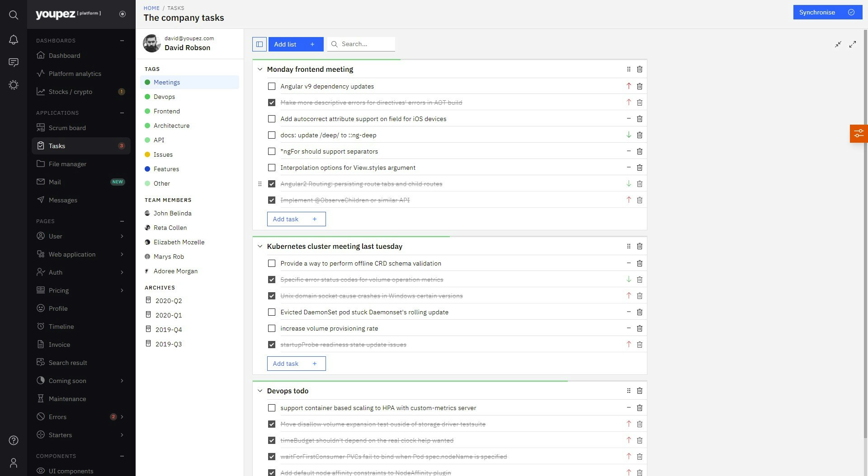Open the notifications bell icon
The image size is (868, 476).
point(14,40)
